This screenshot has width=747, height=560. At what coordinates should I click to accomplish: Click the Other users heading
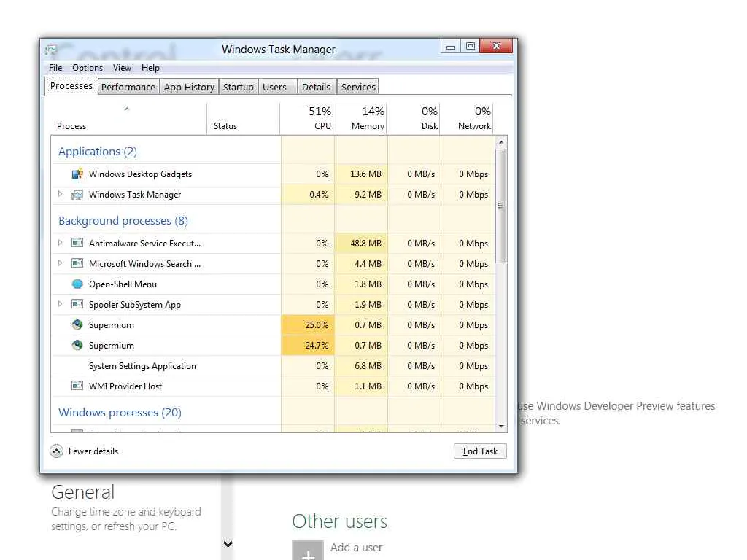click(x=340, y=521)
